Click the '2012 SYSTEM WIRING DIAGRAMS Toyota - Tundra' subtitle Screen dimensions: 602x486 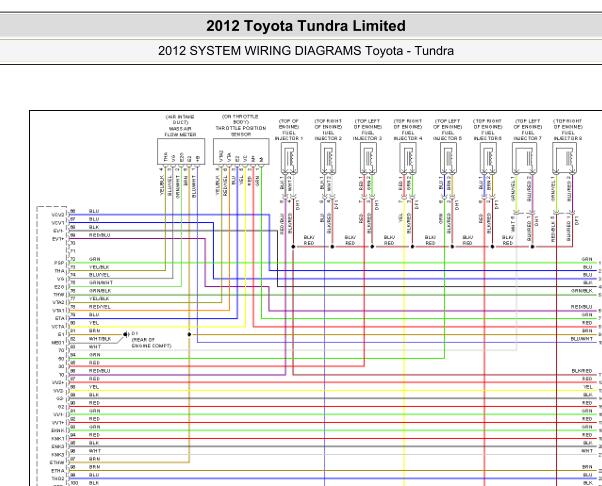click(x=306, y=51)
